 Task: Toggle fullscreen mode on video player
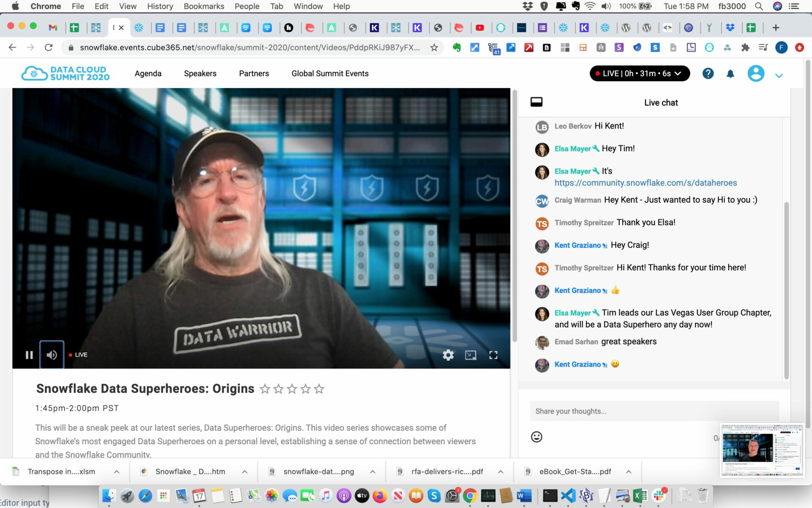pyautogui.click(x=493, y=355)
